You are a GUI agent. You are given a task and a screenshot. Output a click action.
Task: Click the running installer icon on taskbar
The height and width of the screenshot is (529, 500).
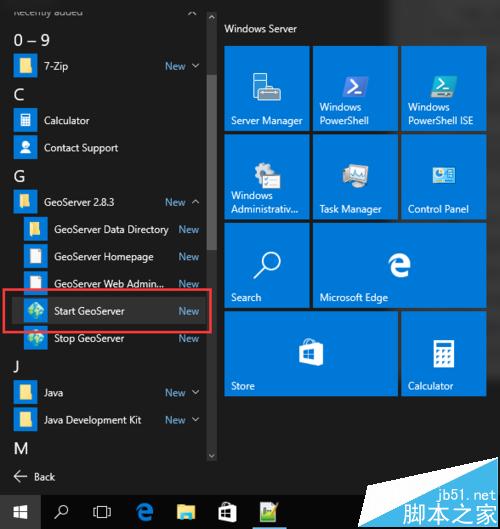point(269,512)
